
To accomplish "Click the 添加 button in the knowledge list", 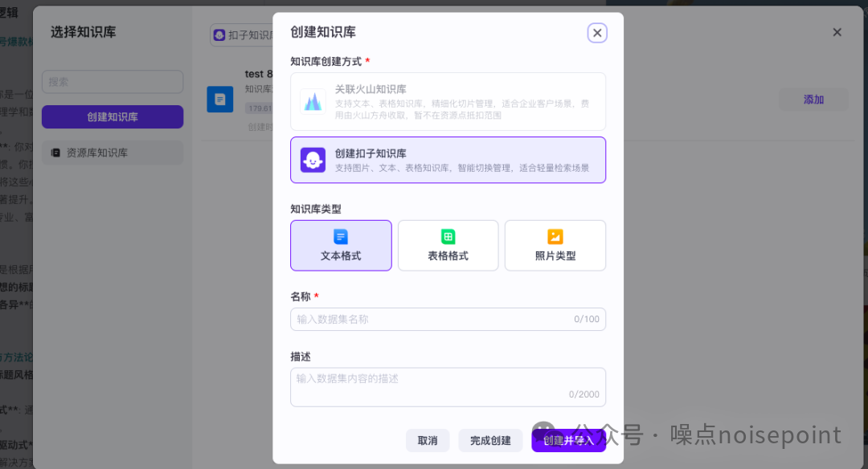I will 813,100.
